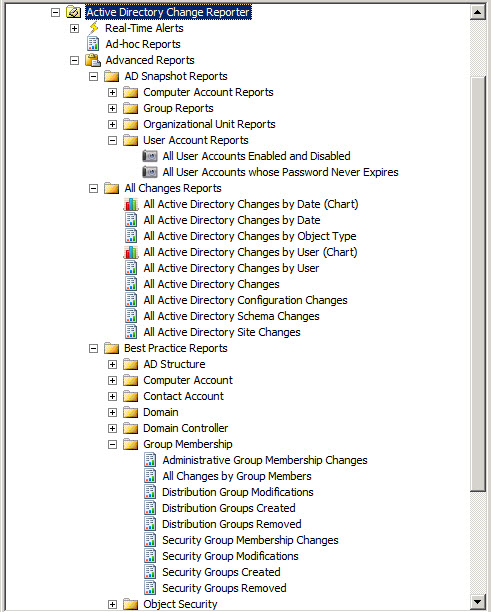The height and width of the screenshot is (612, 491).
Task: Click snapshot icon for Password Never Expires report
Action: click(x=150, y=172)
